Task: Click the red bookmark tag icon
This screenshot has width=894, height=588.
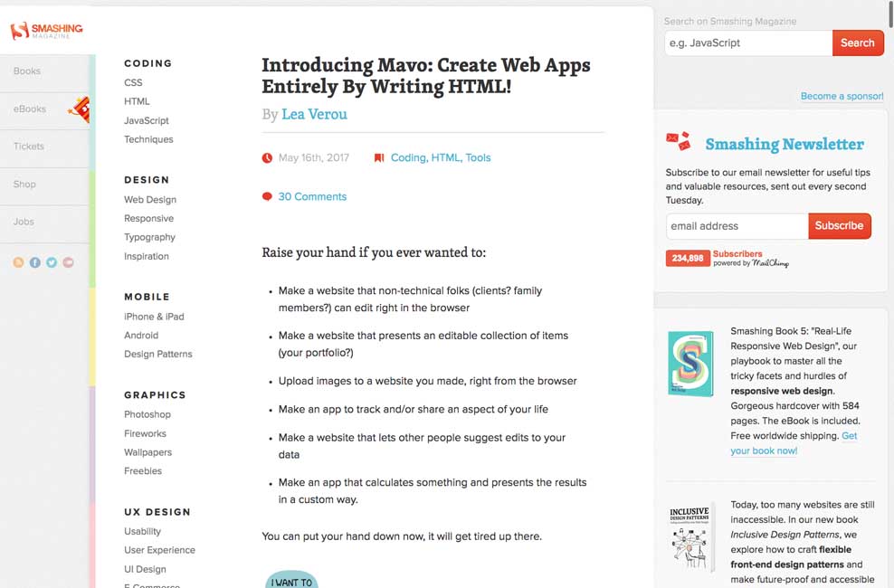Action: click(x=379, y=157)
